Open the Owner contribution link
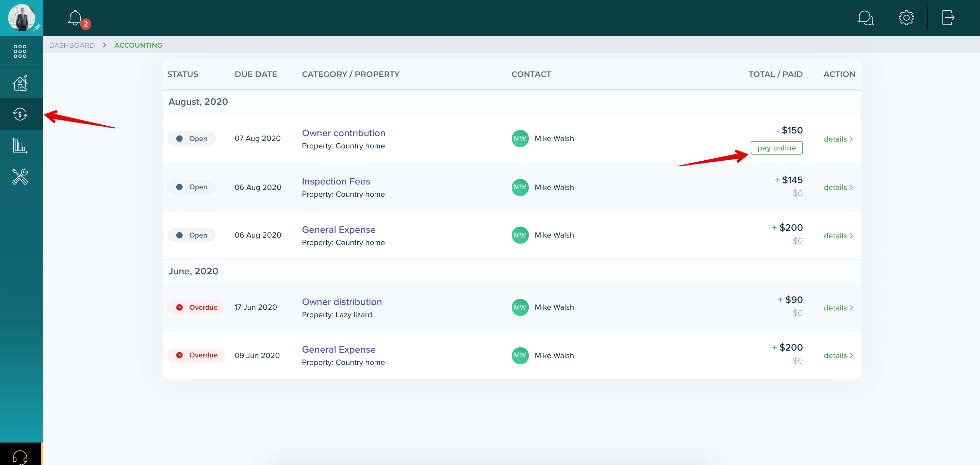This screenshot has width=980, height=465. 344,133
